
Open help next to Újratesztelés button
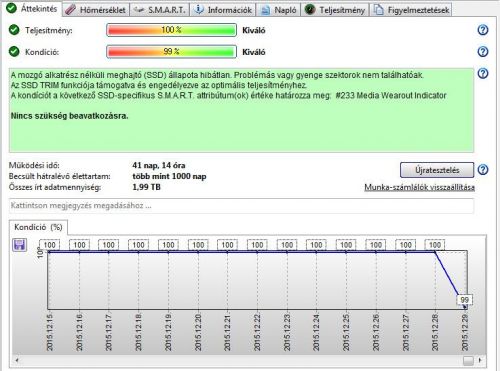coord(483,170)
